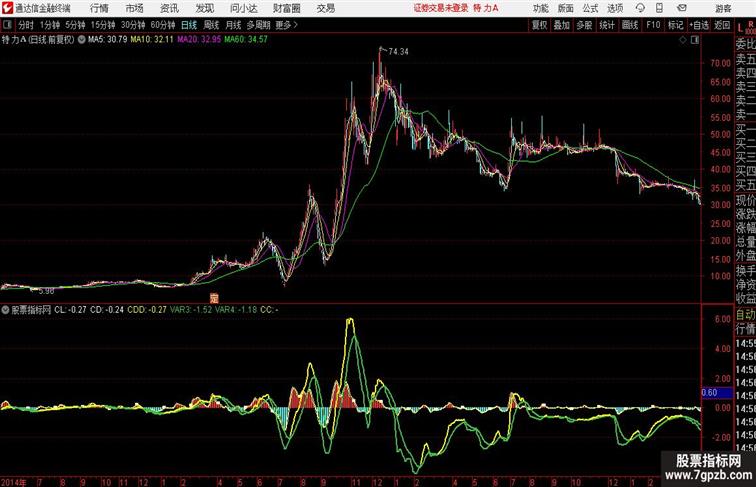756x487 pixels.
Task: Click the 74.34 peak price label
Action: pos(398,52)
